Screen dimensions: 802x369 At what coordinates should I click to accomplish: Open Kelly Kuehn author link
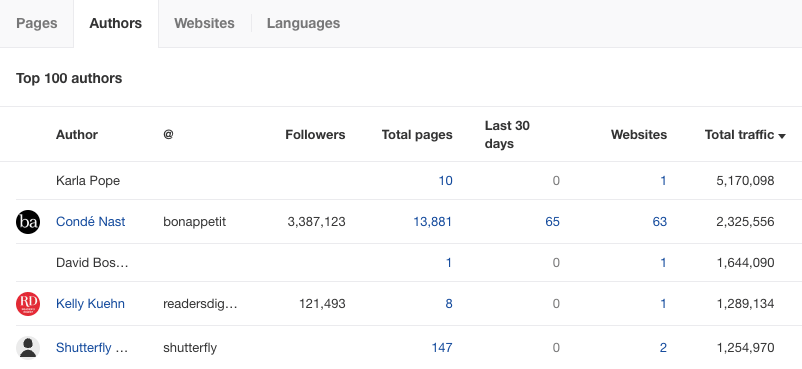coord(90,303)
